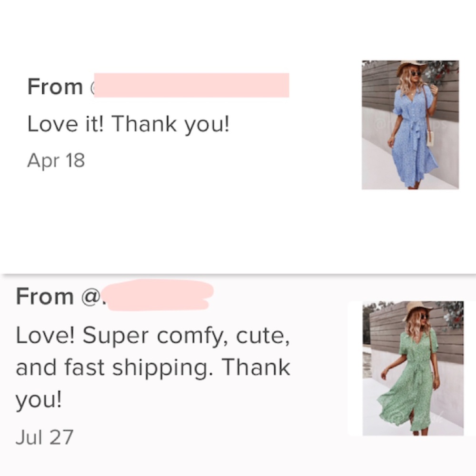Click the "Love! Super comfy, cute," line
Screen dimensions: 476x476
[152, 336]
